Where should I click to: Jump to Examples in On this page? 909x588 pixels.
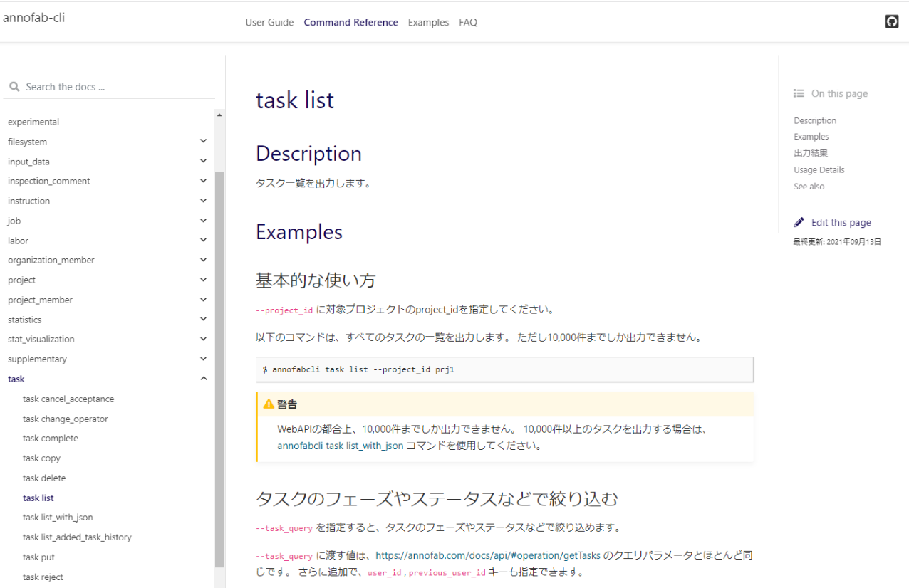(x=811, y=137)
